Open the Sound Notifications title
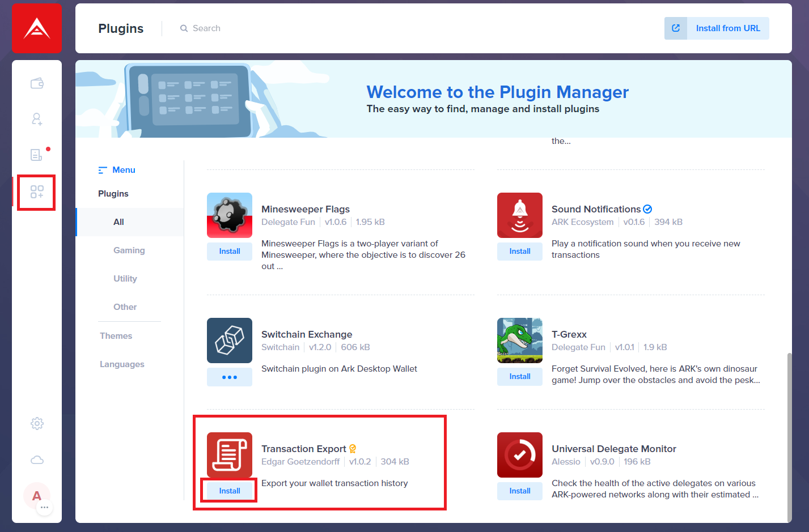 tap(596, 209)
